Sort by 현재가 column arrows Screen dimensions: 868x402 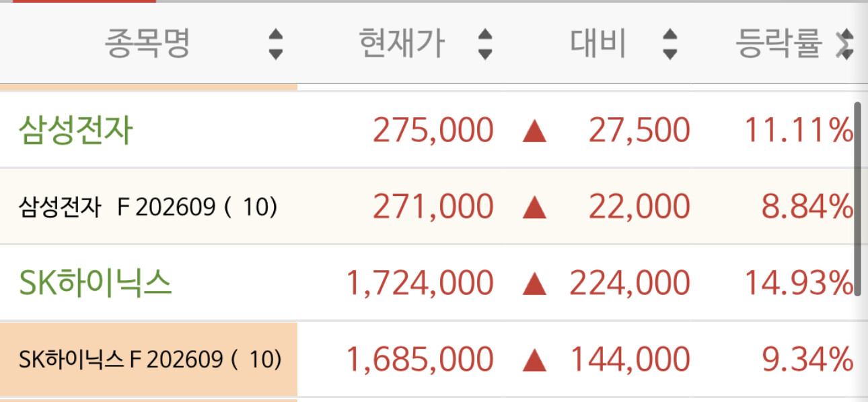(x=484, y=45)
